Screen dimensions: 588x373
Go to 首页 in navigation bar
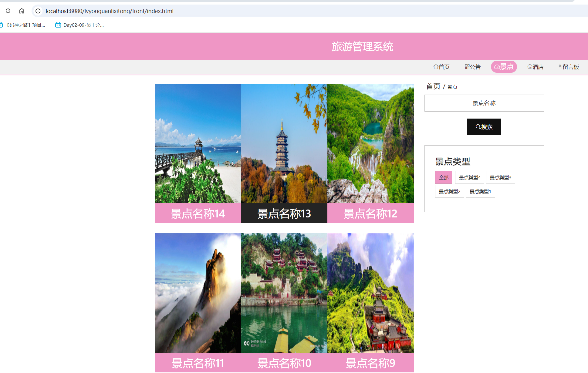[441, 67]
